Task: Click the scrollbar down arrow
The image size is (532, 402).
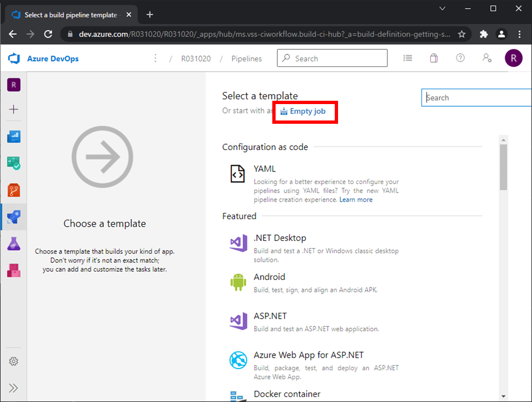Action: [504, 396]
